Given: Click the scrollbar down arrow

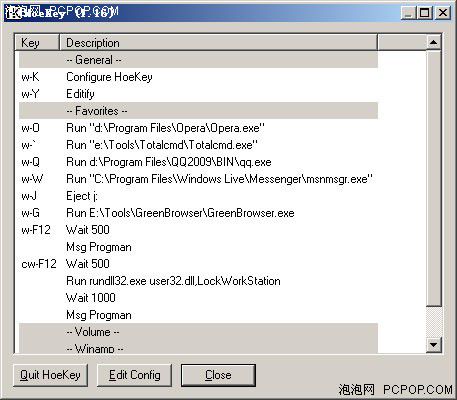Looking at the screenshot, I should click(434, 344).
